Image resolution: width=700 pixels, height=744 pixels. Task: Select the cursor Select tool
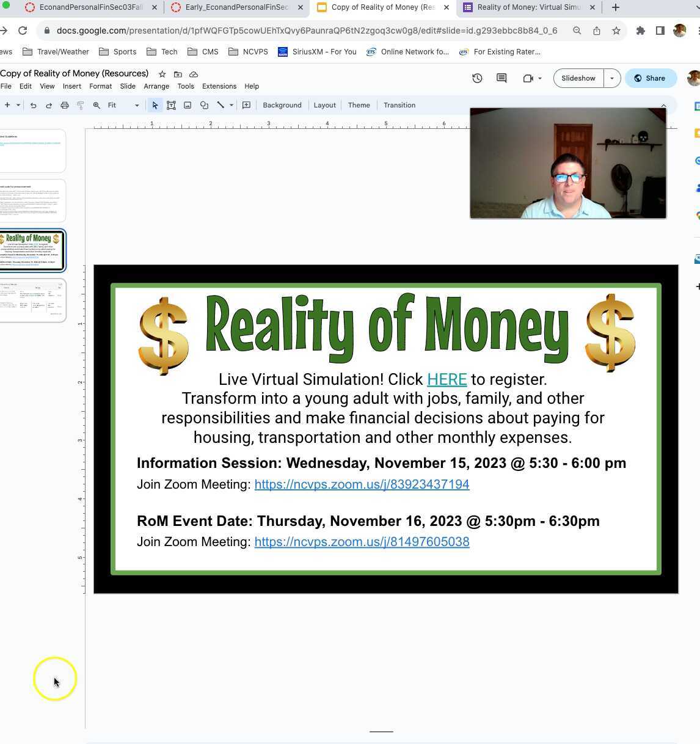(x=155, y=105)
